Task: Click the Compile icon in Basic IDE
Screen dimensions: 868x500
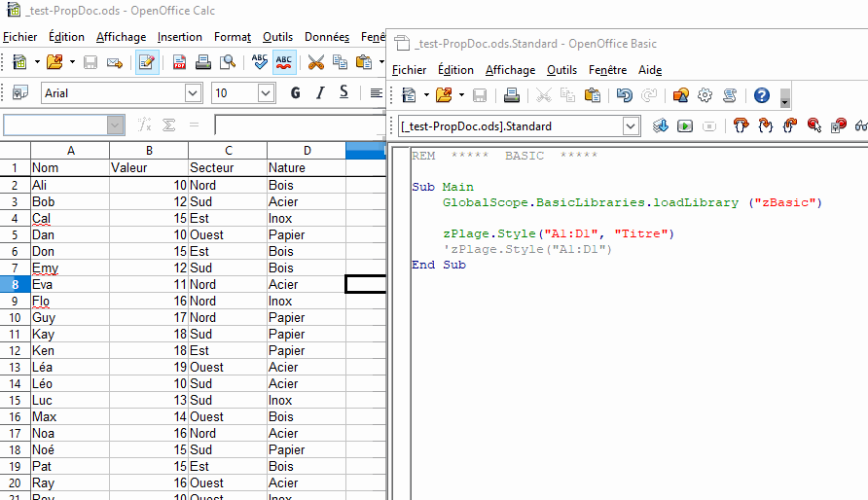Action: tap(661, 126)
